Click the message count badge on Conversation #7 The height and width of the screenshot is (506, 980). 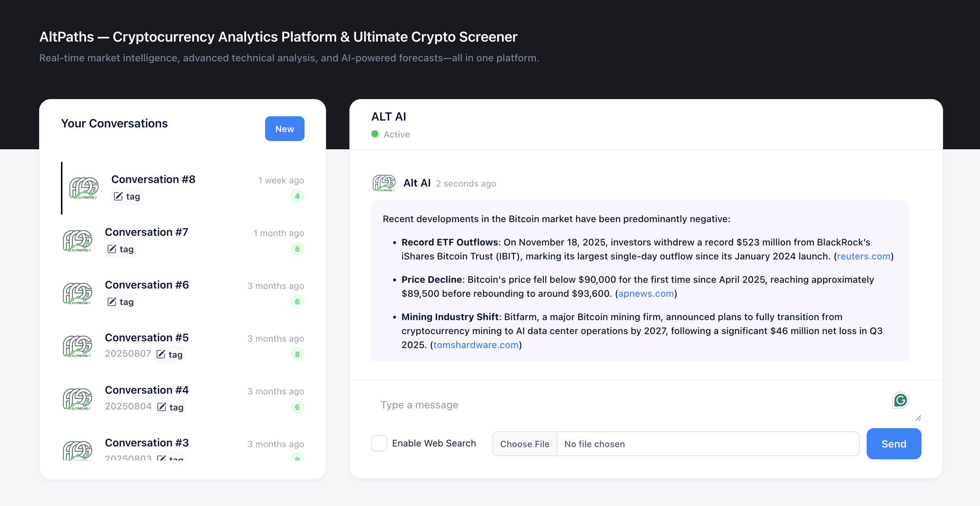(x=297, y=249)
